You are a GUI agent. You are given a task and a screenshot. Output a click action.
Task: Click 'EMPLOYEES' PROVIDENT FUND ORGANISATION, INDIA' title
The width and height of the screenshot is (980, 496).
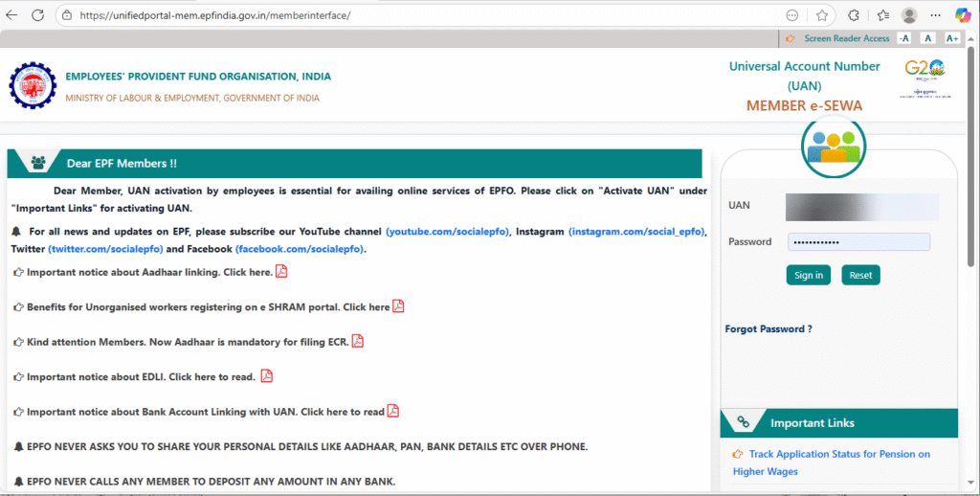[x=198, y=77]
